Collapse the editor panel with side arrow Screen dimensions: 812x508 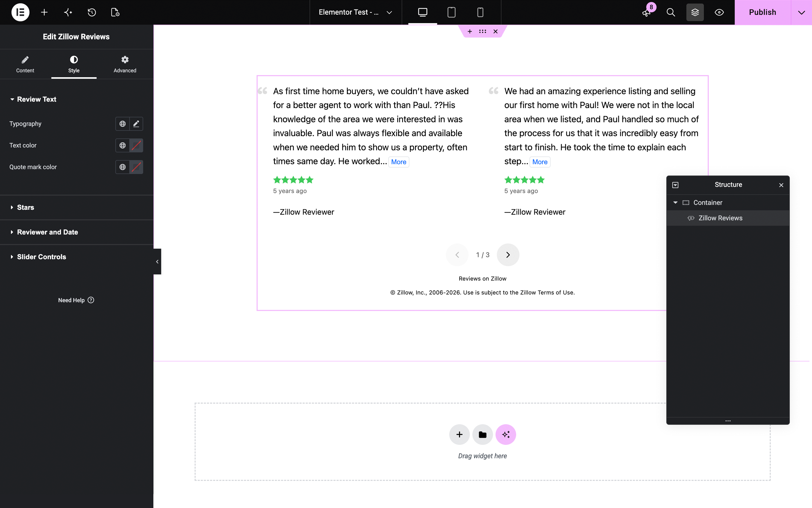pos(157,261)
